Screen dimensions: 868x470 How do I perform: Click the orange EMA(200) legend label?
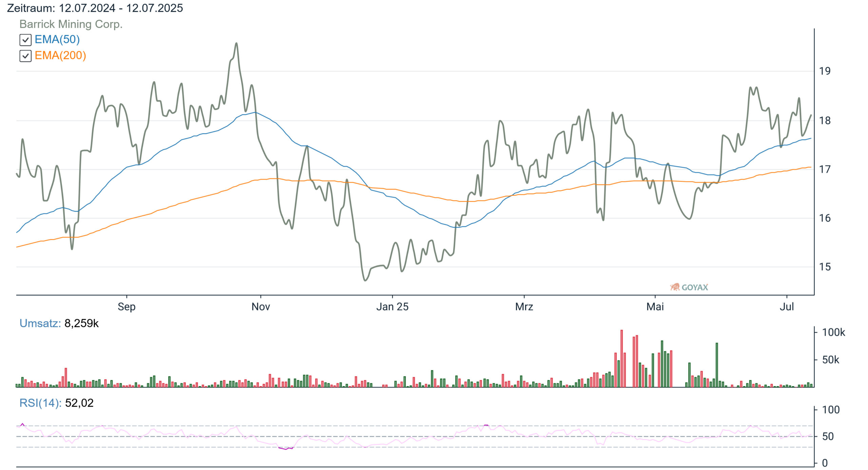(x=60, y=56)
